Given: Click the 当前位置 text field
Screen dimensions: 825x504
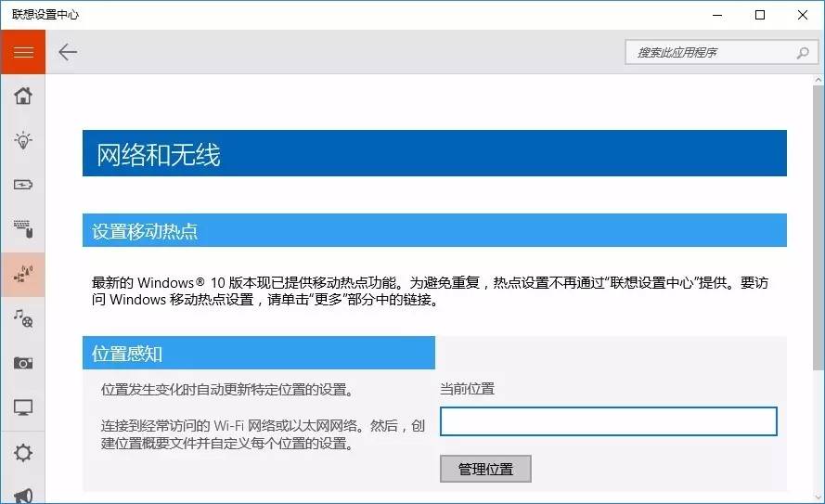Looking at the screenshot, I should pos(608,420).
